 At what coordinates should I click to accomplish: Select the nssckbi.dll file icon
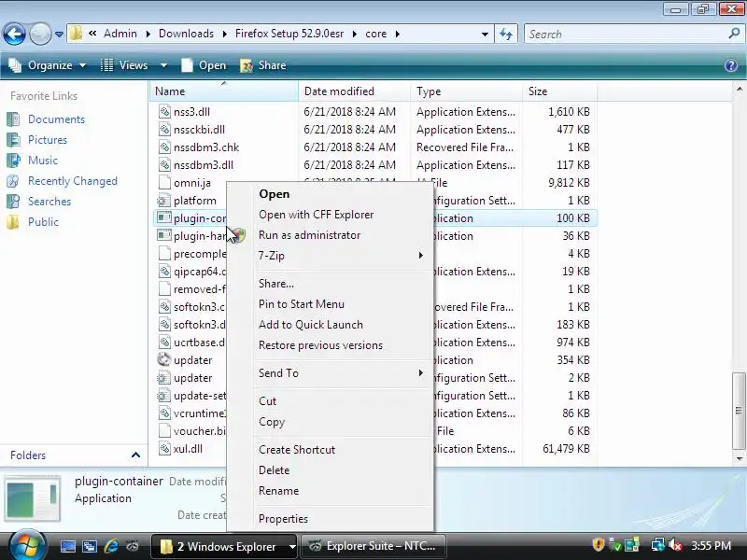164,130
